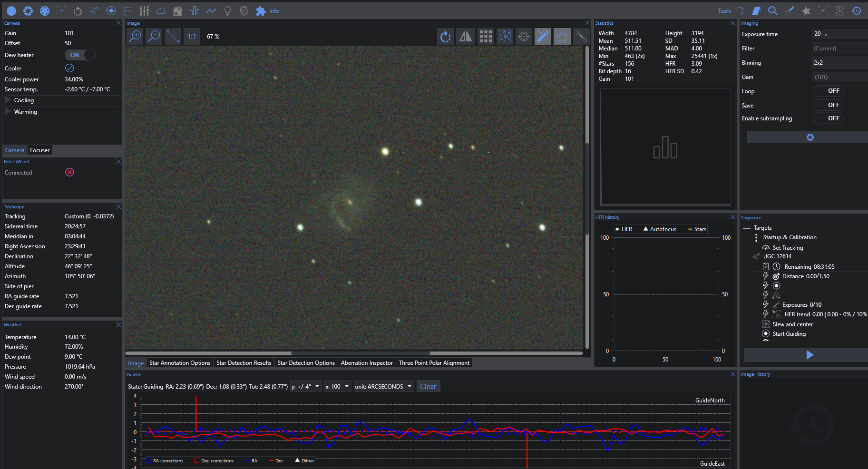Toggle the Save switch on
Image resolution: width=868 pixels, height=469 pixels.
click(828, 105)
